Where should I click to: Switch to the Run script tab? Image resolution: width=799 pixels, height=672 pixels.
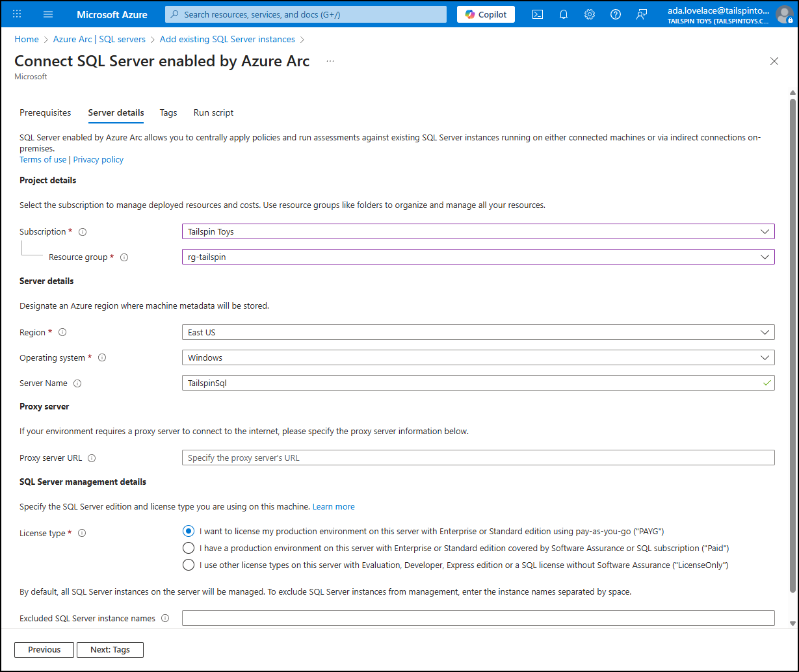pos(213,112)
